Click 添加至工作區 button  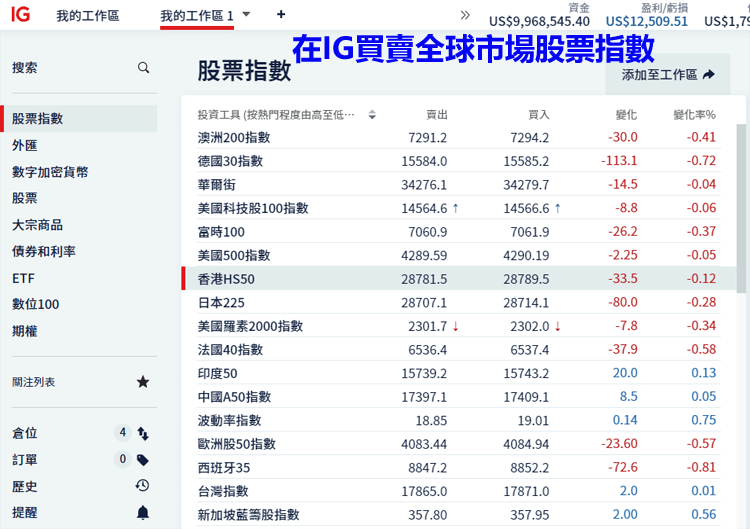tap(668, 75)
